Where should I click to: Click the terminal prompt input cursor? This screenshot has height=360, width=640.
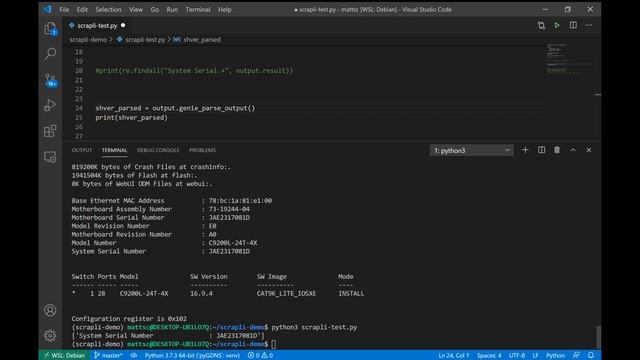pos(273,344)
